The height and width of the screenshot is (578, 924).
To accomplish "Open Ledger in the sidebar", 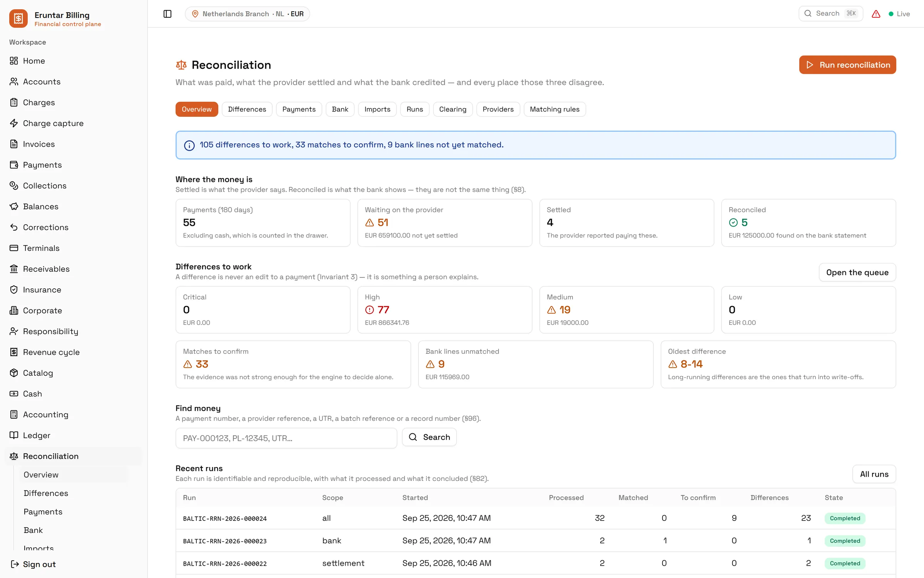I will (73, 435).
